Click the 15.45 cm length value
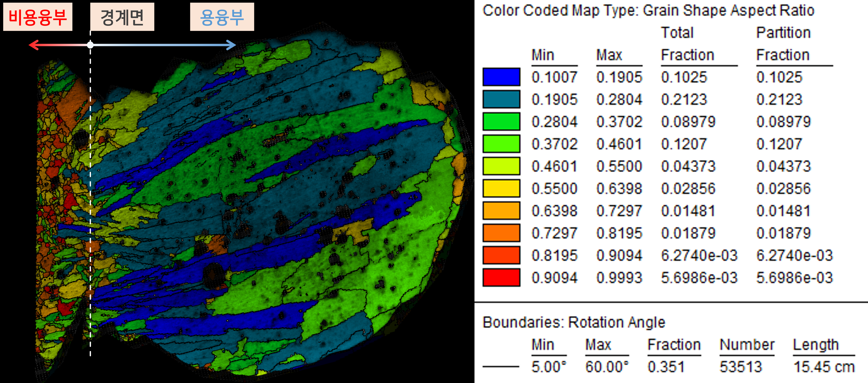 pyautogui.click(x=823, y=367)
